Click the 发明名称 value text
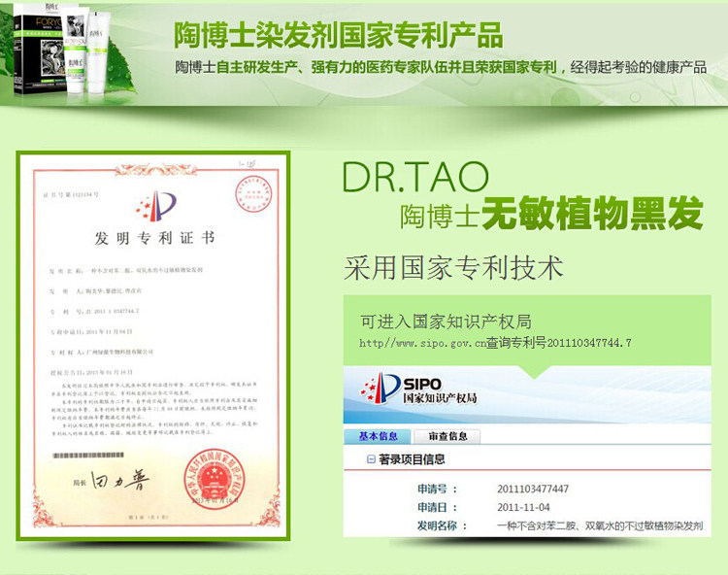Image resolution: width=728 pixels, height=575 pixels. click(600, 525)
